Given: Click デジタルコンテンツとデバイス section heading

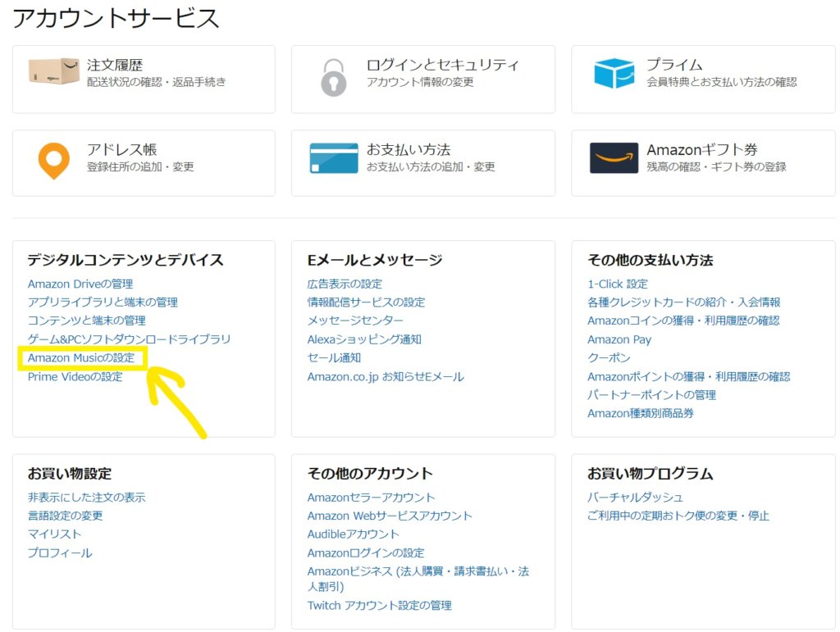Looking at the screenshot, I should [126, 260].
